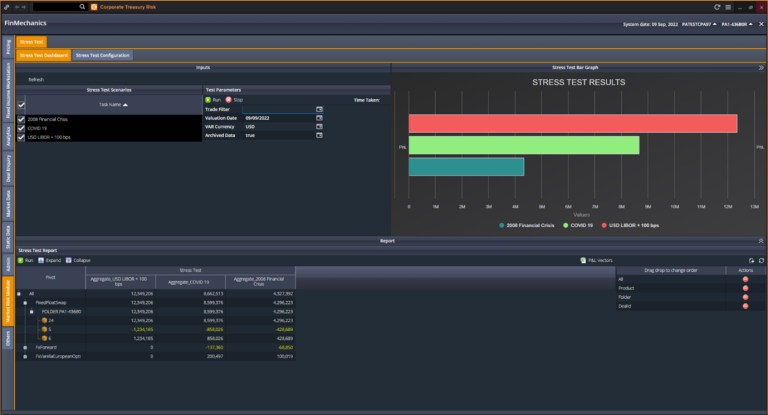The image size is (768, 415).
Task: Click the red USD LIBOR bar in the chart
Action: point(573,123)
